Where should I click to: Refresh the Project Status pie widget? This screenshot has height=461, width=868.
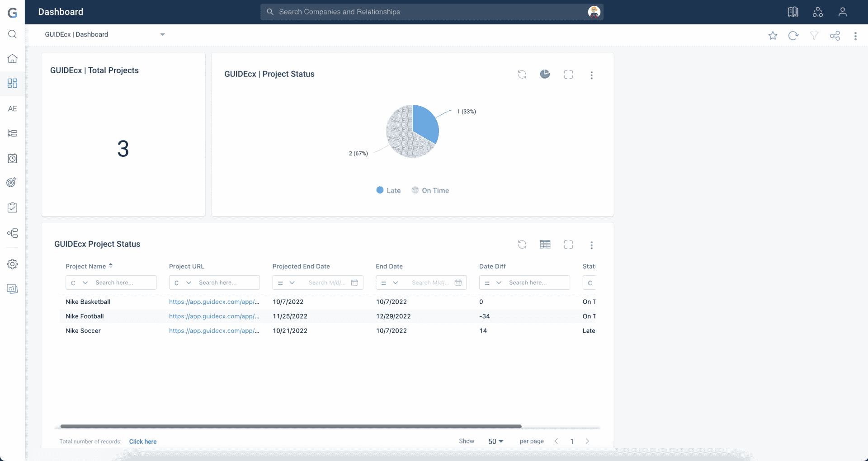(x=522, y=75)
